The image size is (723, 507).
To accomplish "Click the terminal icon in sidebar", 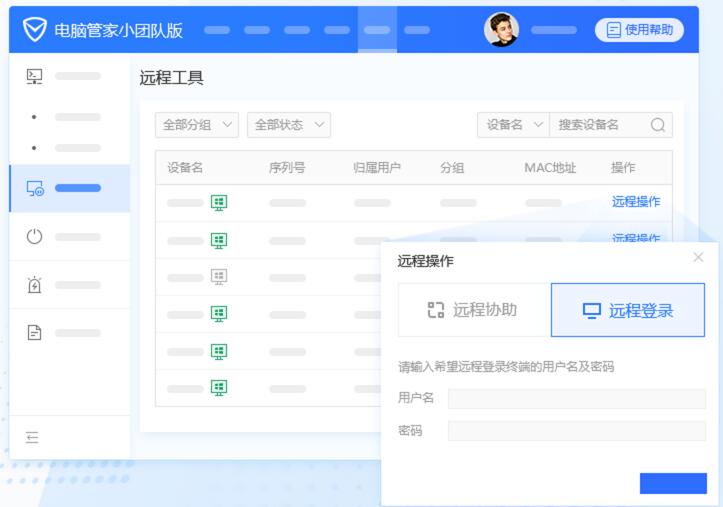I will coord(34,76).
